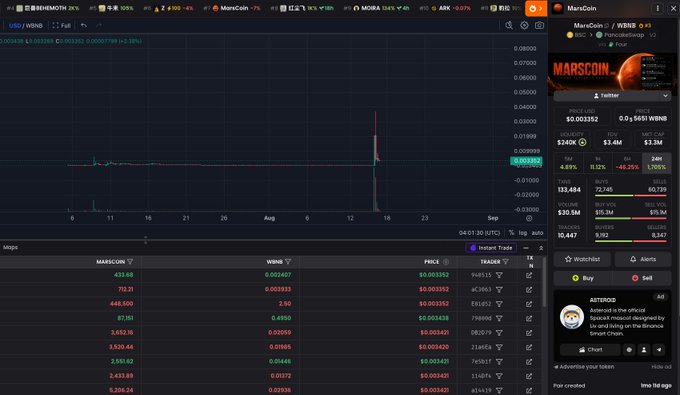Filter transactions by trader aC3063

click(x=499, y=290)
